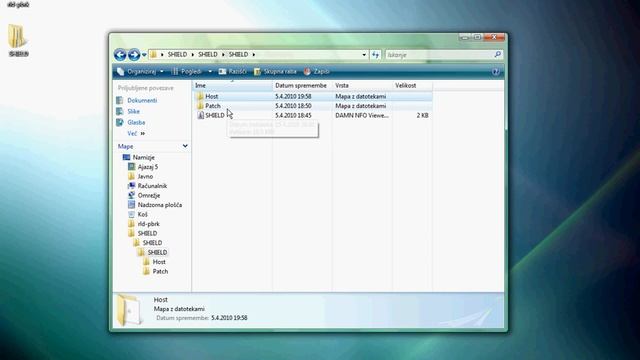Sort by the Velikost column header
Image resolution: width=640 pixels, height=360 pixels.
coord(412,85)
